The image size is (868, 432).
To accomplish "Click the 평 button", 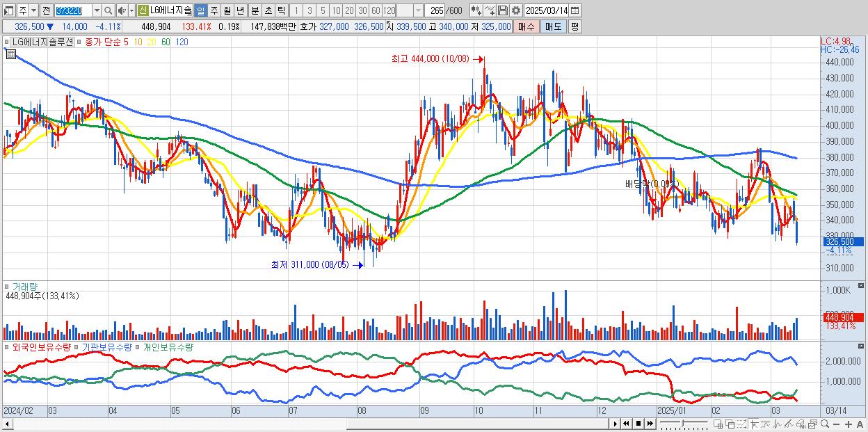I will coord(574,26).
